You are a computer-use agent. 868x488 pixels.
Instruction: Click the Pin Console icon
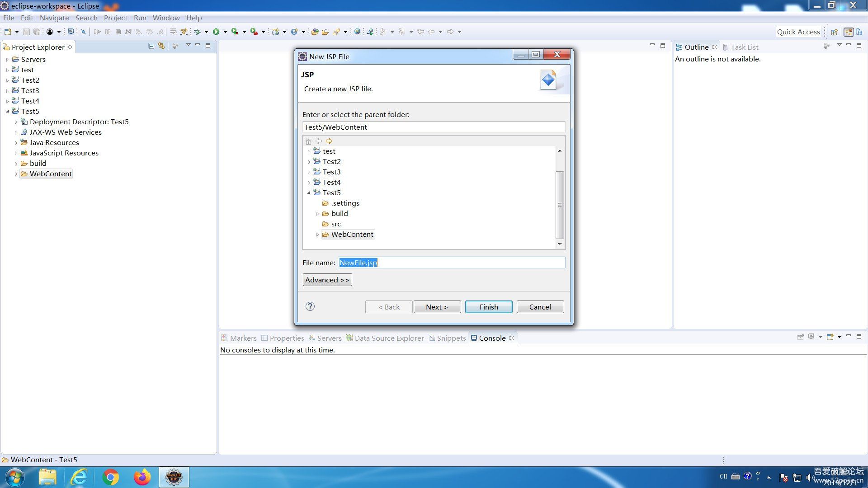point(801,337)
